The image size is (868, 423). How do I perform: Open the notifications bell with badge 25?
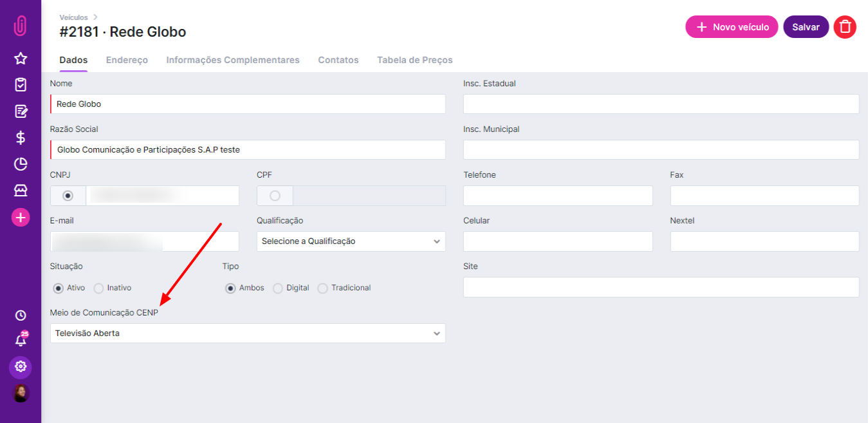21,341
